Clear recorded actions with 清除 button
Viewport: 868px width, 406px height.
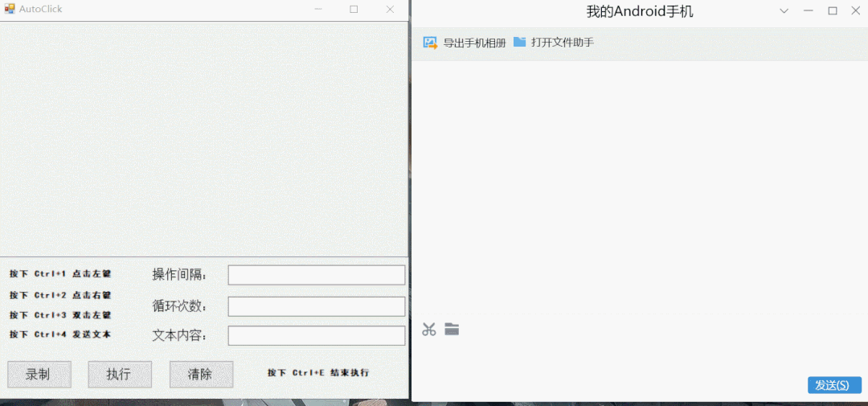(201, 375)
